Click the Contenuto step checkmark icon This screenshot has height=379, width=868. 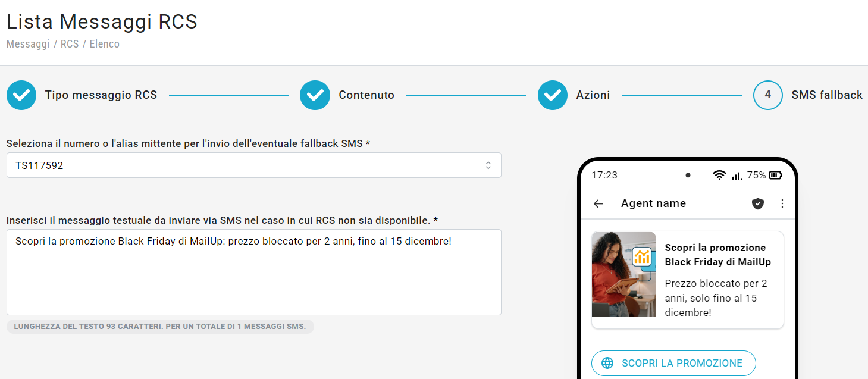pos(315,95)
